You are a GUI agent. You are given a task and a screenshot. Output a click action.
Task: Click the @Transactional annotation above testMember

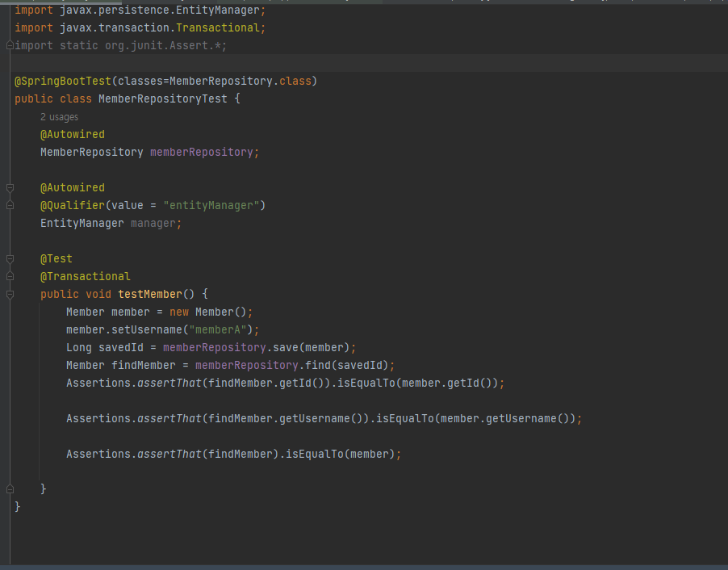[86, 276]
